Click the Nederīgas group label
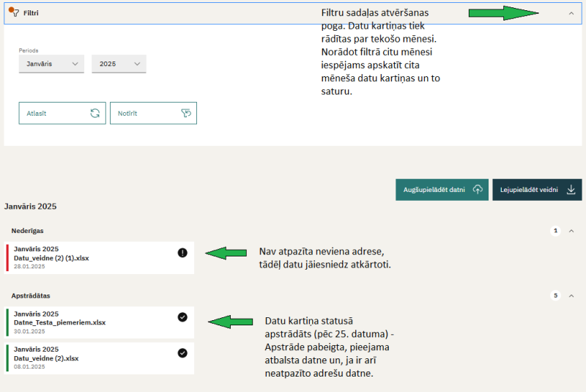Screen dimensions: 586x392 (x=27, y=231)
